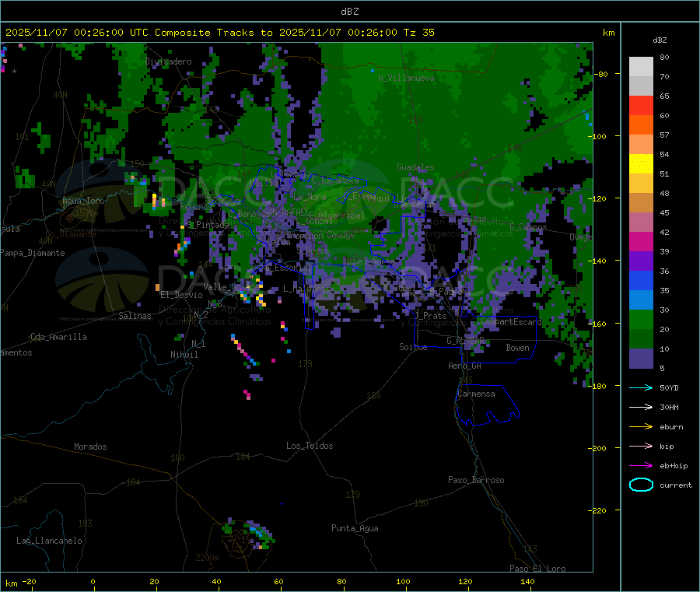Click the Goudge place label

(x=341, y=235)
